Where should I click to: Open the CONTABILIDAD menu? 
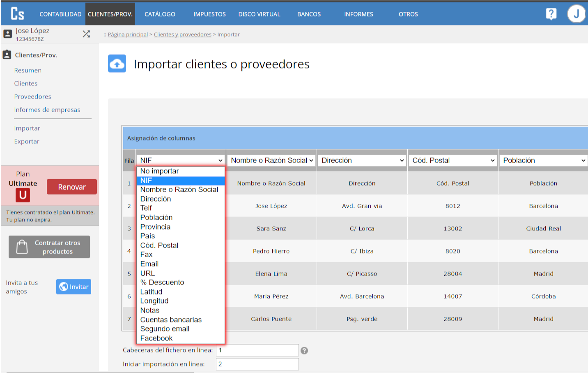pos(60,14)
